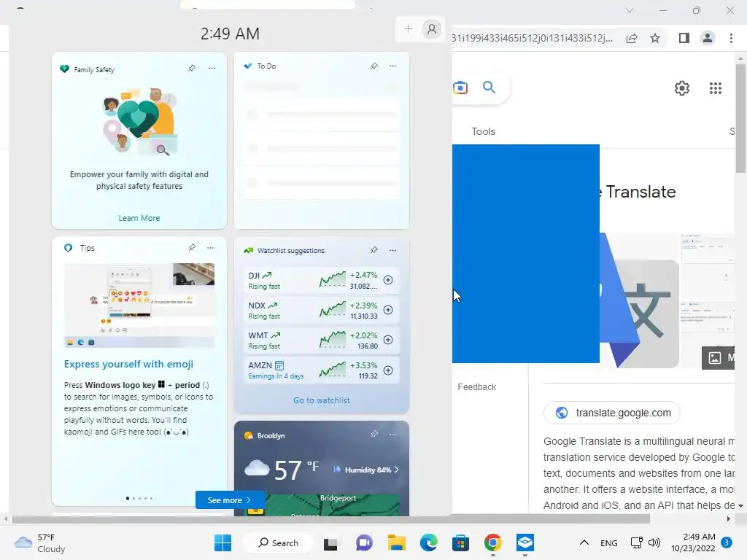
Task: Open File Explorer from taskbar
Action: click(x=396, y=542)
